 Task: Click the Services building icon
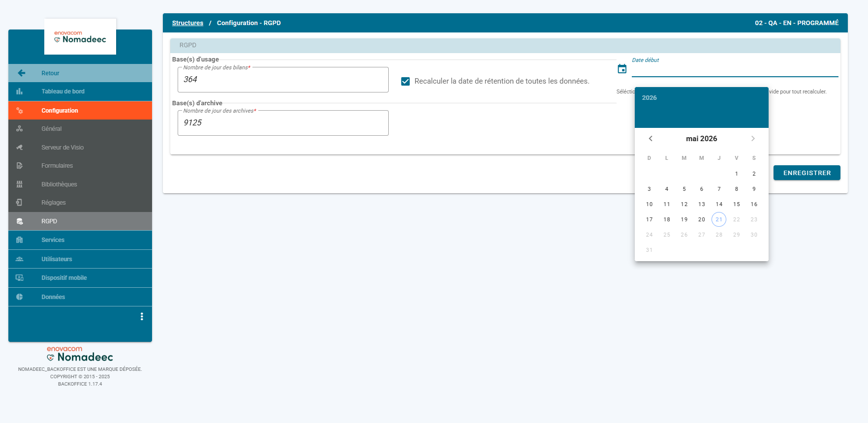[20, 240]
